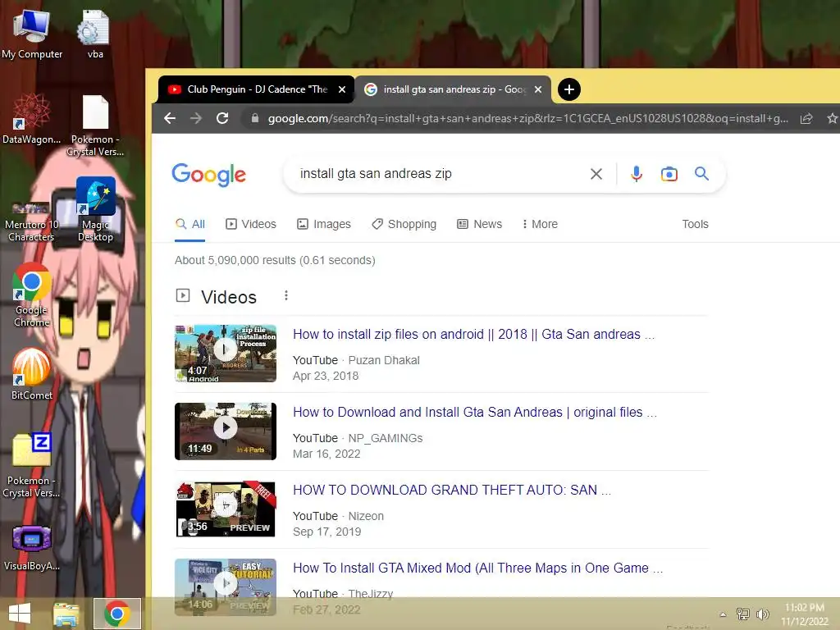This screenshot has width=840, height=630.
Task: Open Pokemon Crystal Version zip folder icon
Action: coord(32,465)
